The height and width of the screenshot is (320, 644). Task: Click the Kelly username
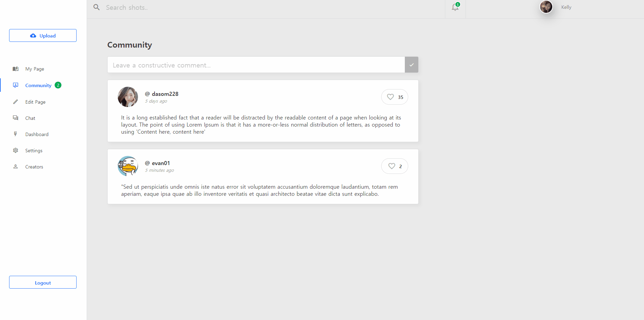pyautogui.click(x=566, y=7)
